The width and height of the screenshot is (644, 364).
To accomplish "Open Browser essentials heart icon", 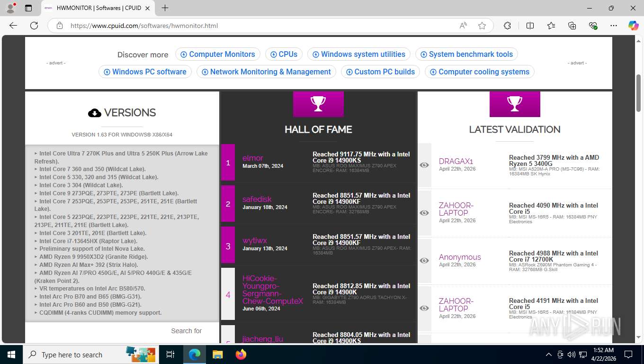I will 593,26.
